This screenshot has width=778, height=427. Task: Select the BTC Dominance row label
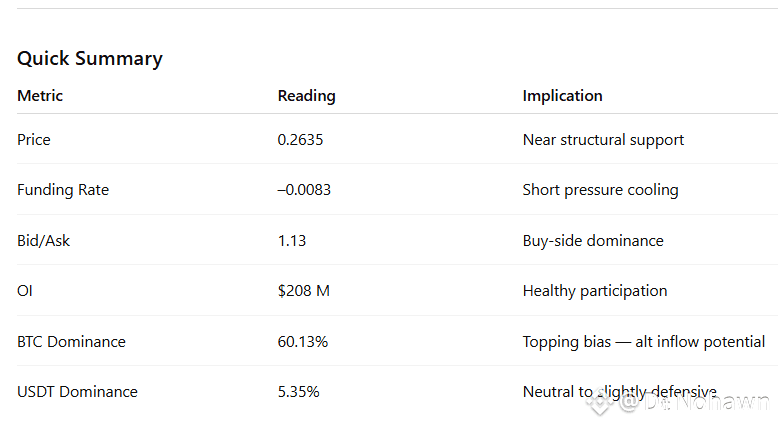coord(71,342)
